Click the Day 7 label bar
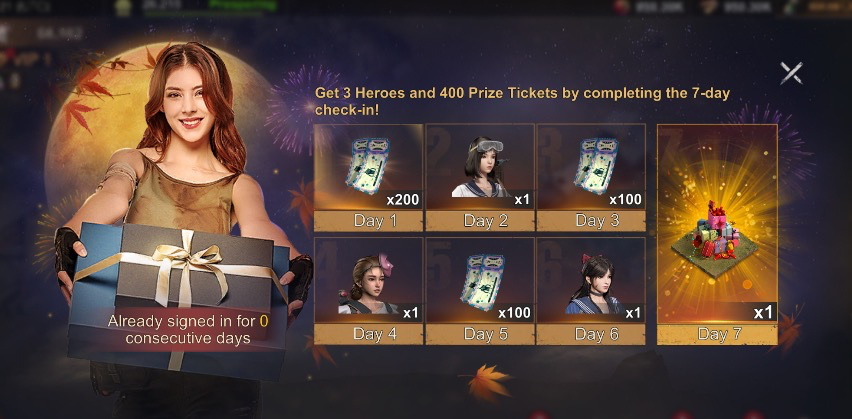This screenshot has height=419, width=852. (717, 334)
